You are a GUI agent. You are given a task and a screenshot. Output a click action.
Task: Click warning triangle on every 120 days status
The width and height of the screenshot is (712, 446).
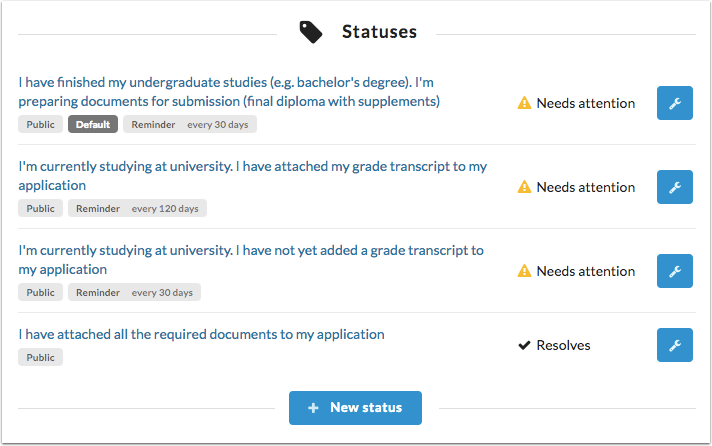pos(524,187)
